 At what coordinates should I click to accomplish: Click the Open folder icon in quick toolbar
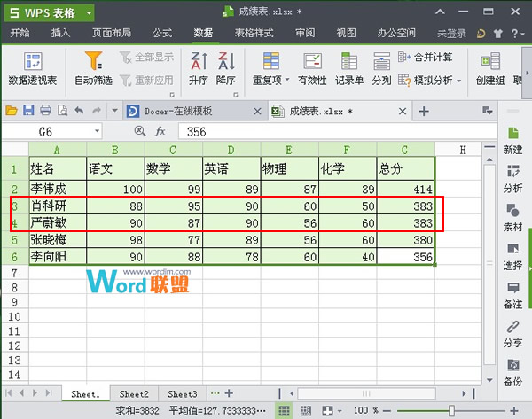(12, 111)
